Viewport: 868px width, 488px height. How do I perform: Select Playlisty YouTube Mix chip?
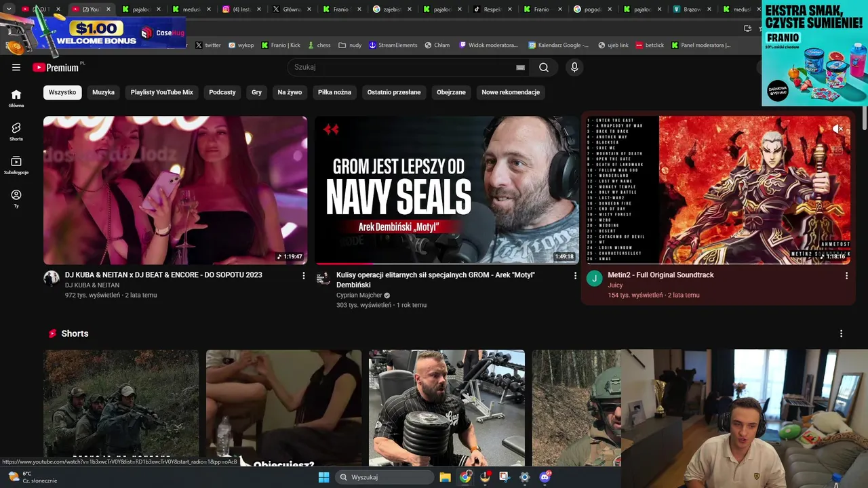(161, 92)
